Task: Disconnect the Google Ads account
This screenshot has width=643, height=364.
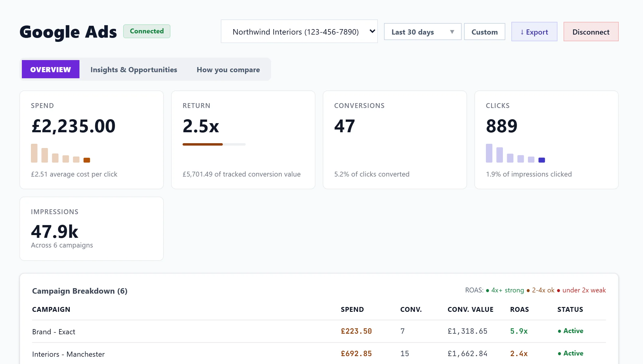Action: (591, 32)
